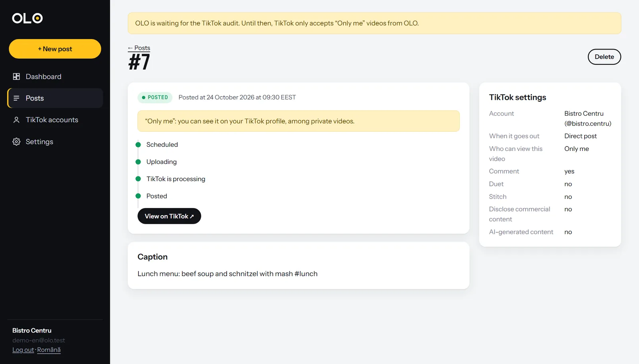The width and height of the screenshot is (639, 364).
Task: Click the "Bistro Centru" name in sidebar footer
Action: coord(32,330)
